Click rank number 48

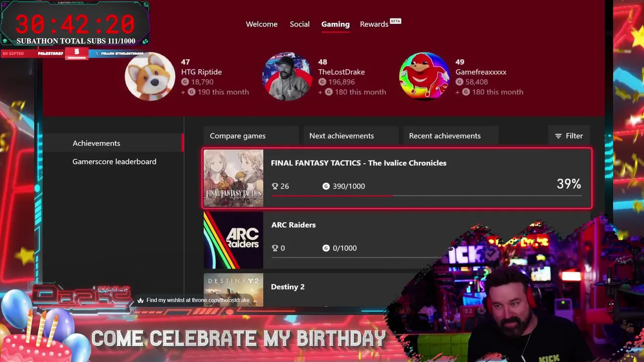tap(323, 62)
